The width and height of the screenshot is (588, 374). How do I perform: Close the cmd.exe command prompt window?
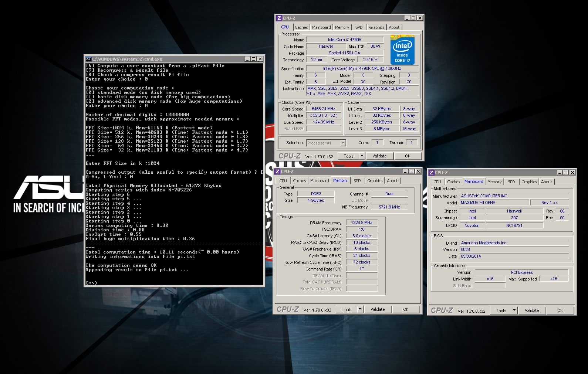pos(260,59)
